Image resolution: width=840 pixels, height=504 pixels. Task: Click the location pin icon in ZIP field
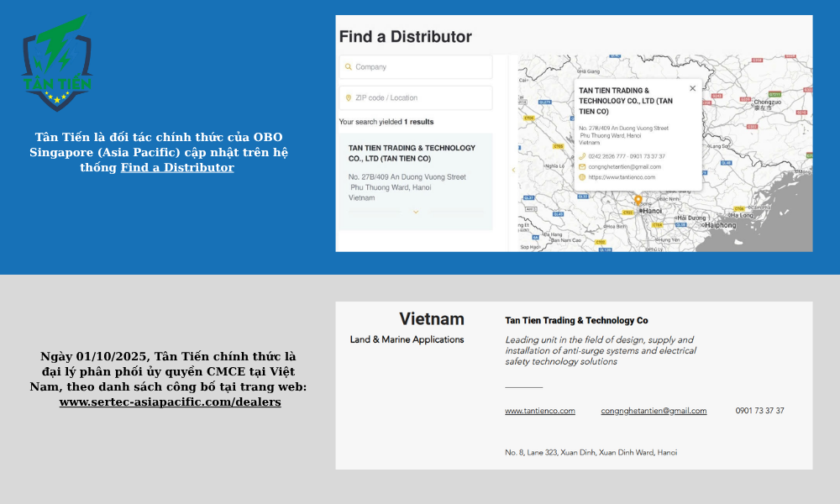[x=348, y=97]
